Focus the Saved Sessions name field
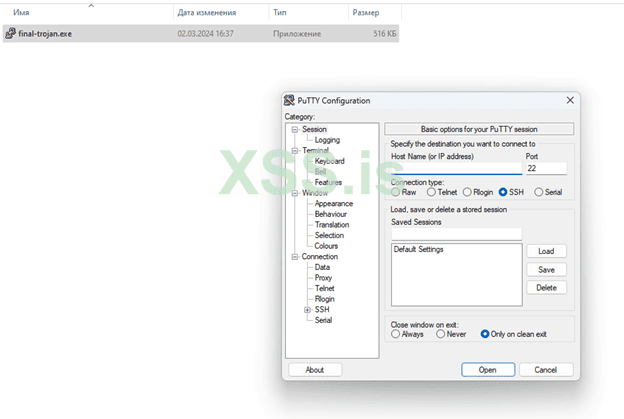Image resolution: width=624 pixels, height=419 pixels. pyautogui.click(x=456, y=234)
